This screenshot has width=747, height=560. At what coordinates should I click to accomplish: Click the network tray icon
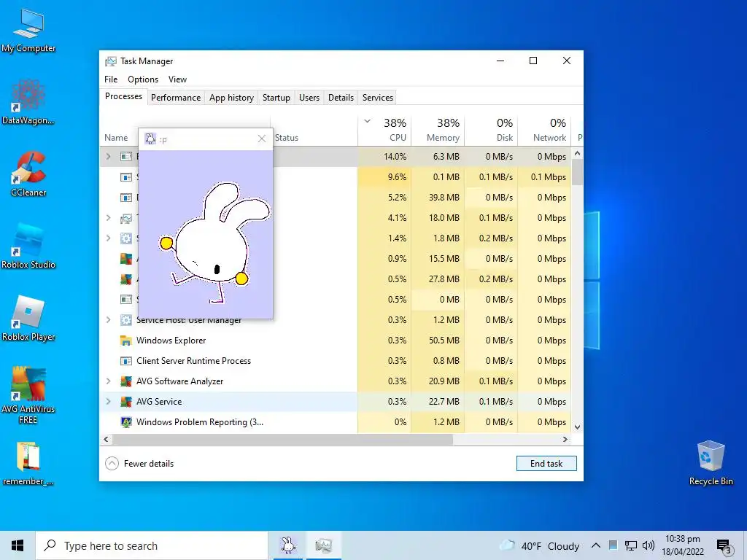pos(631,545)
